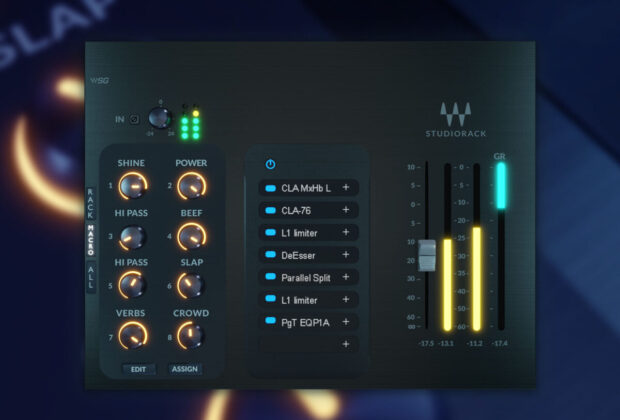The width and height of the screenshot is (620, 420).
Task: Click the input LED level meter
Action: pyautogui.click(x=190, y=123)
